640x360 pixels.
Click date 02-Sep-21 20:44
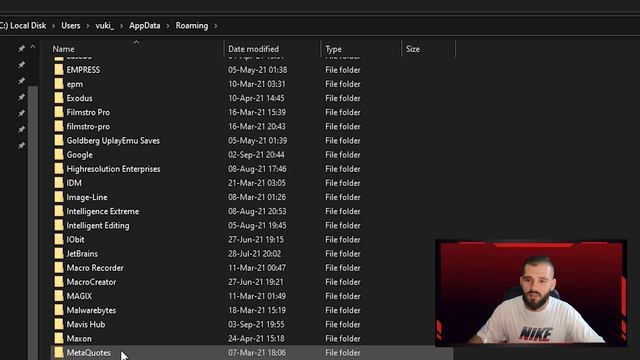pos(256,155)
